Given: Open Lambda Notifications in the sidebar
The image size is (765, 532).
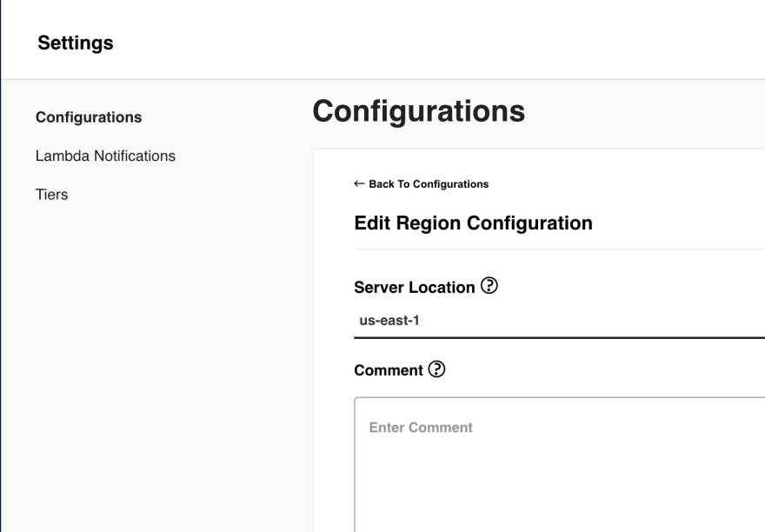Looking at the screenshot, I should pyautogui.click(x=105, y=156).
